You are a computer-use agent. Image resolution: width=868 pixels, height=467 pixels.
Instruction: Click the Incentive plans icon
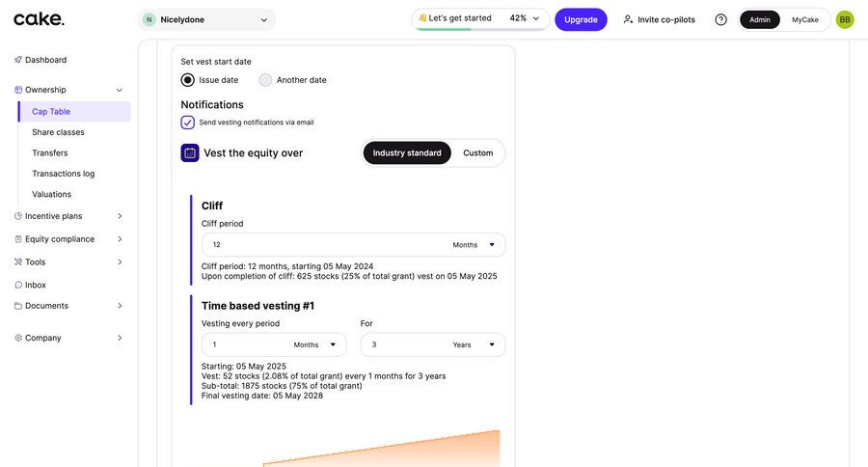(17, 216)
